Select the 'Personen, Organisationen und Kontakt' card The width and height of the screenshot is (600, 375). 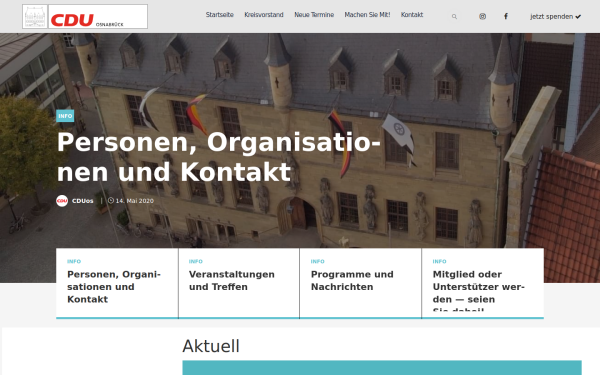(117, 283)
